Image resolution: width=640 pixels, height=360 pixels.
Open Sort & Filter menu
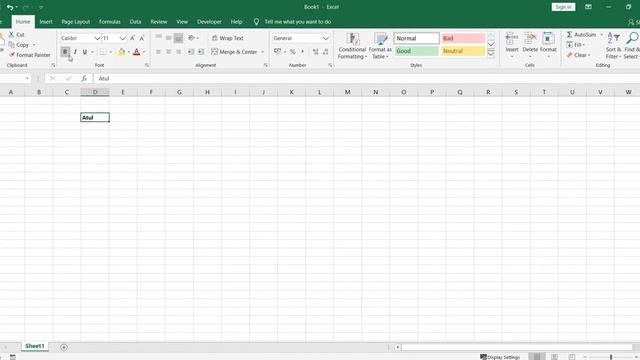[x=613, y=46]
